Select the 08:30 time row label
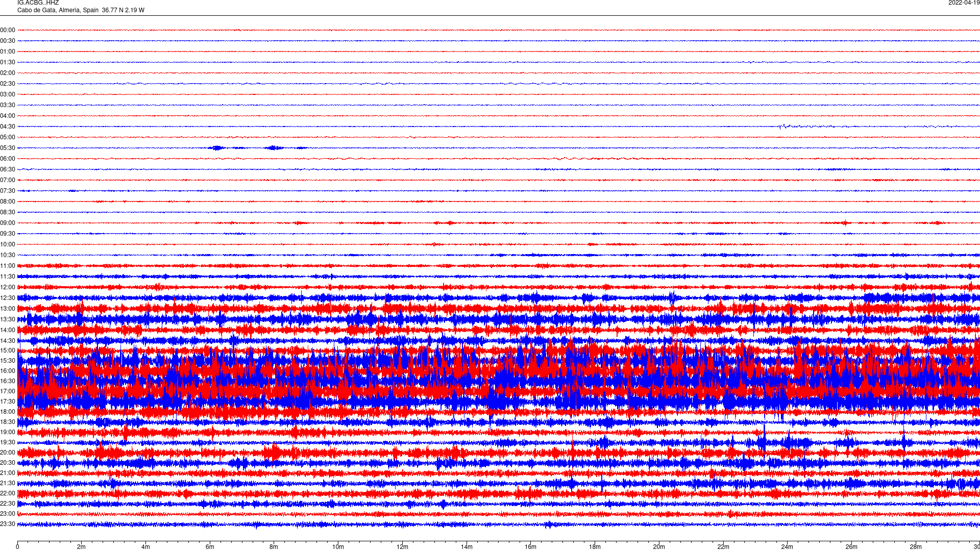The width and height of the screenshot is (980, 551). tap(8, 212)
